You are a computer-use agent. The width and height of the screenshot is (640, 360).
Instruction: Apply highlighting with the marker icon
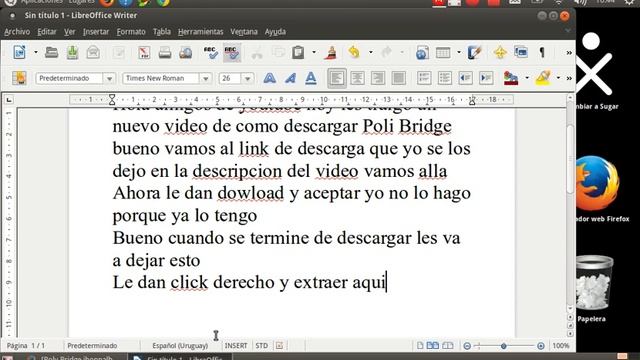click(x=543, y=78)
